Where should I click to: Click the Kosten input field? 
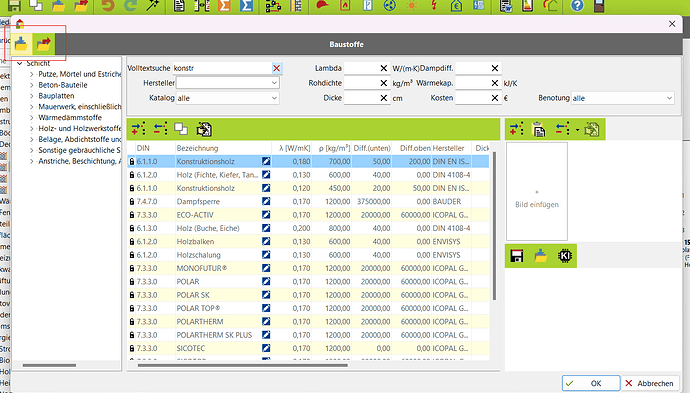[473, 98]
